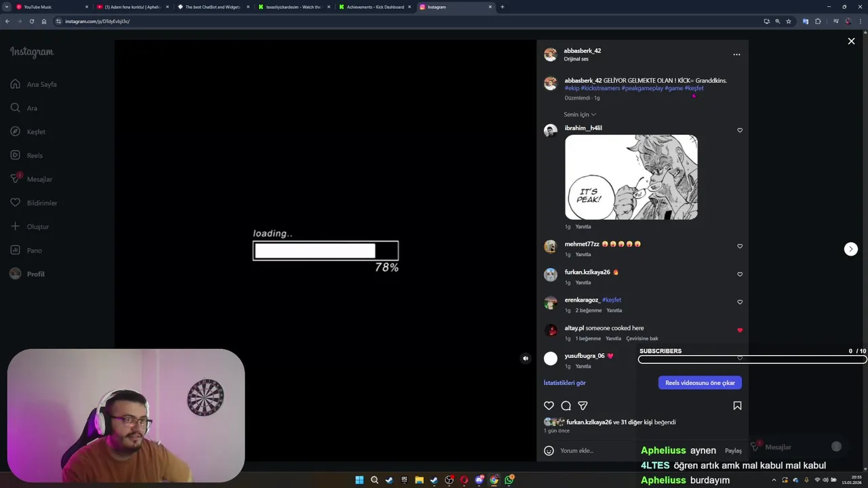Bookmark this page with star icon
The height and width of the screenshot is (488, 868).
[789, 21]
